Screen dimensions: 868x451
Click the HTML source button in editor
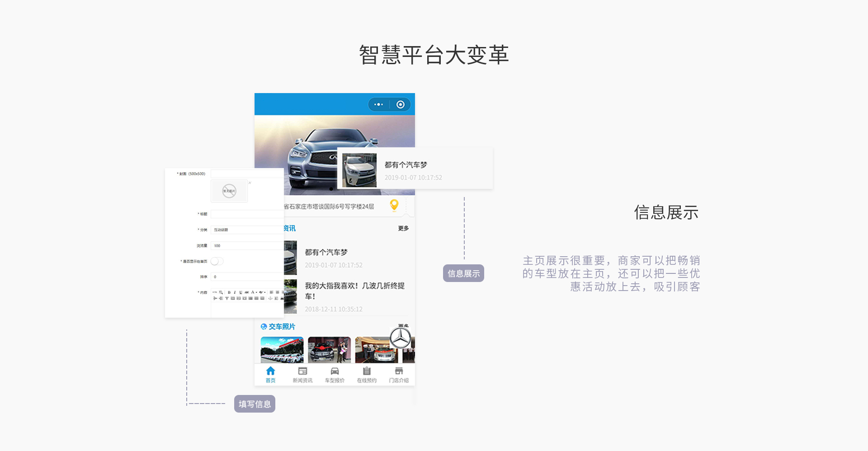[x=215, y=292]
